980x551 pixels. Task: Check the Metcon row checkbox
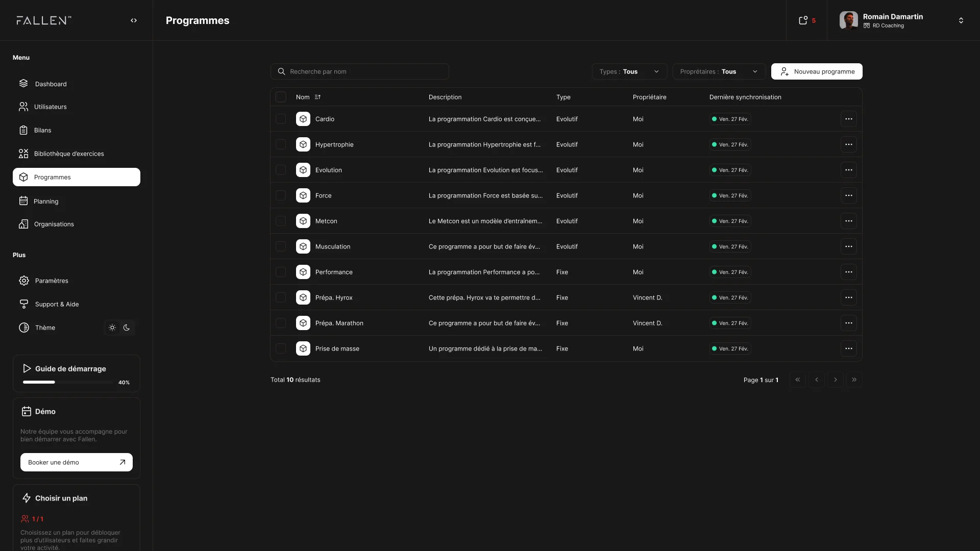(281, 221)
